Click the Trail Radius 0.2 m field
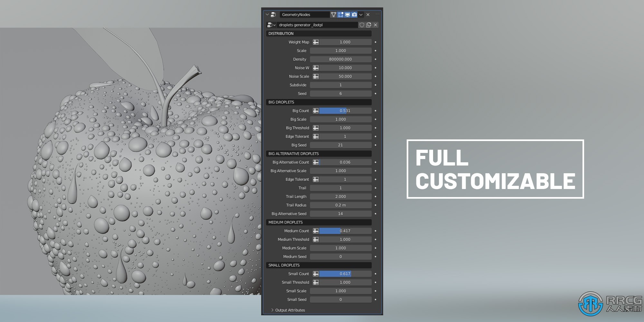Viewport: 644px width, 322px height. pos(341,205)
